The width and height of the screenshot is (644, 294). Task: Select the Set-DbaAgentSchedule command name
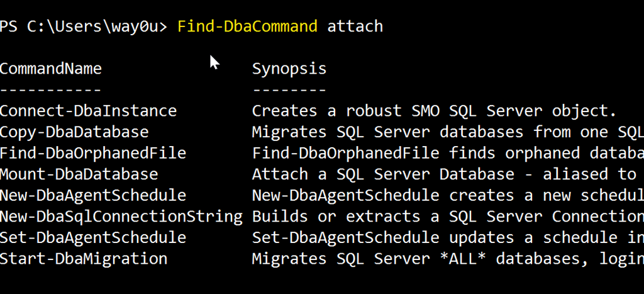click(93, 238)
